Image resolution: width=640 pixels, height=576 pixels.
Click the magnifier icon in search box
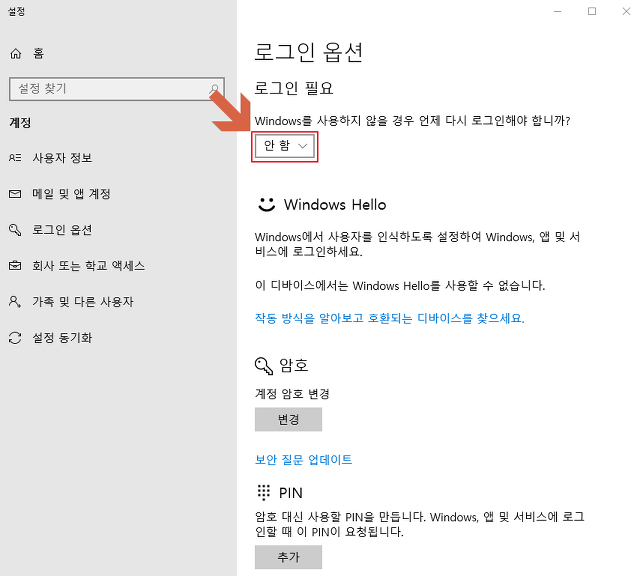214,89
